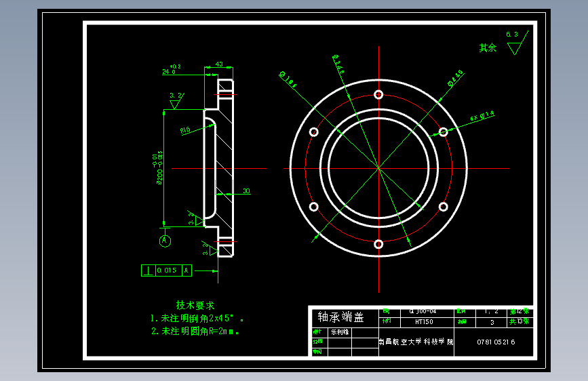Click the 30 dimension text
588x381 pixels.
coord(246,191)
